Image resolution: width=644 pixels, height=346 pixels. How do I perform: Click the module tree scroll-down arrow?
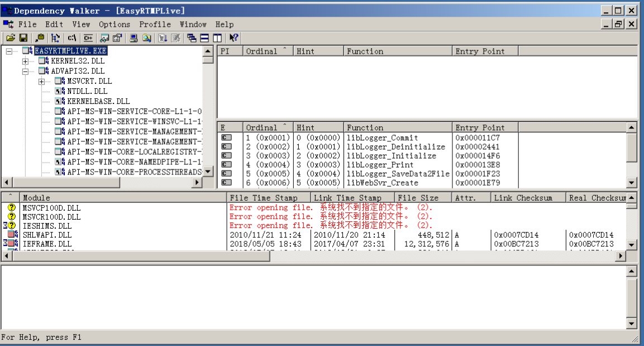pyautogui.click(x=208, y=172)
